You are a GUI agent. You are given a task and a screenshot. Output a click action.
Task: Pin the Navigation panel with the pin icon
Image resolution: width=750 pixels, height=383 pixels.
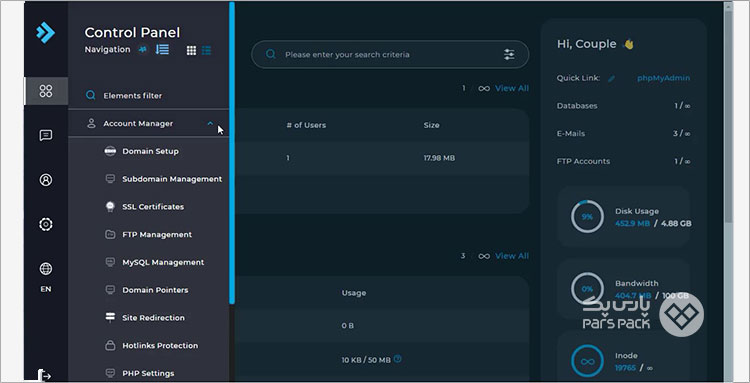pos(143,49)
